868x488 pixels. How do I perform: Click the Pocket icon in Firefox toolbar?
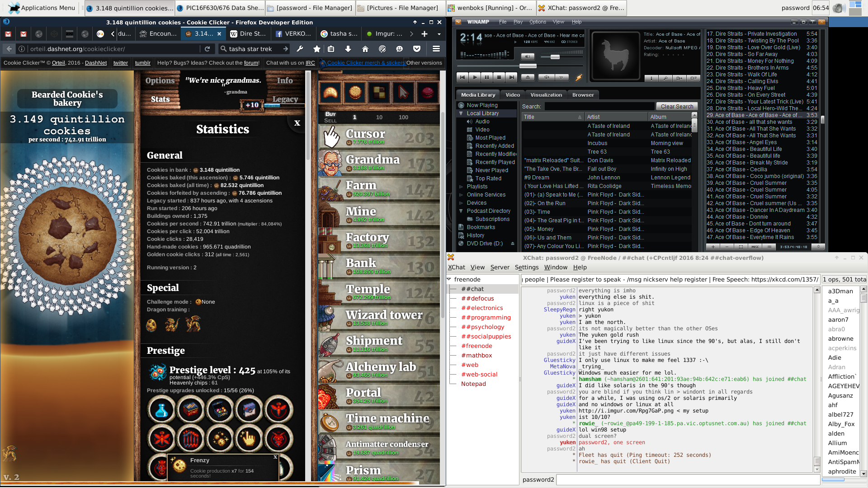pyautogui.click(x=416, y=49)
